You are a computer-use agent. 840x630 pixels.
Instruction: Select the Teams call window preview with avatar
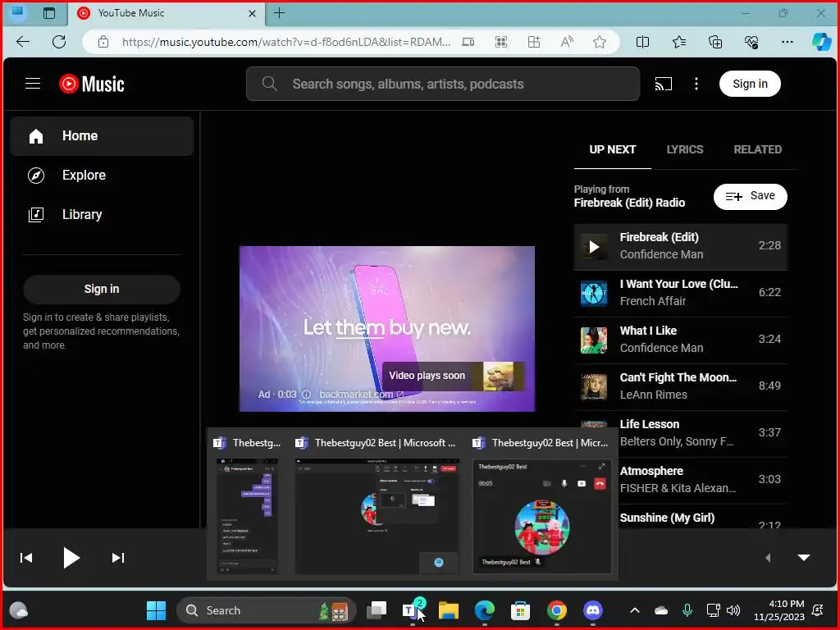click(x=541, y=516)
